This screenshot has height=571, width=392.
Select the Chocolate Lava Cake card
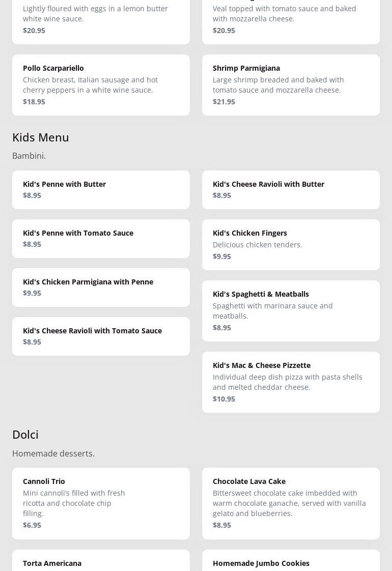click(x=291, y=503)
